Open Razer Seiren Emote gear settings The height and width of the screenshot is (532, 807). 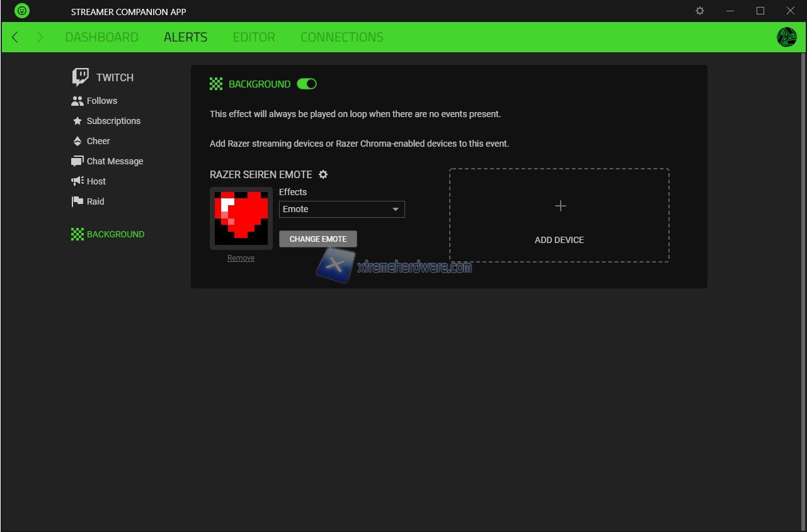pos(323,174)
